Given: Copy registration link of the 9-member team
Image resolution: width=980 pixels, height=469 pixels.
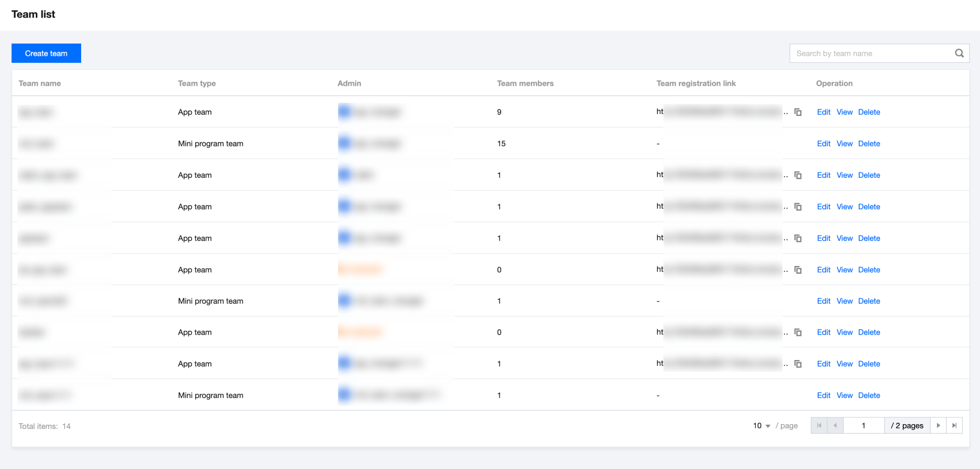Looking at the screenshot, I should (x=798, y=112).
